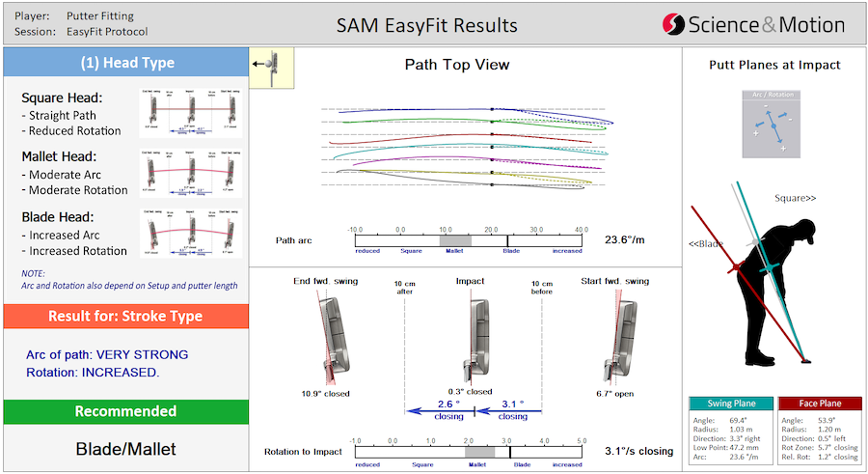Click the Path Top View title
The image size is (868, 474).
pos(457,65)
